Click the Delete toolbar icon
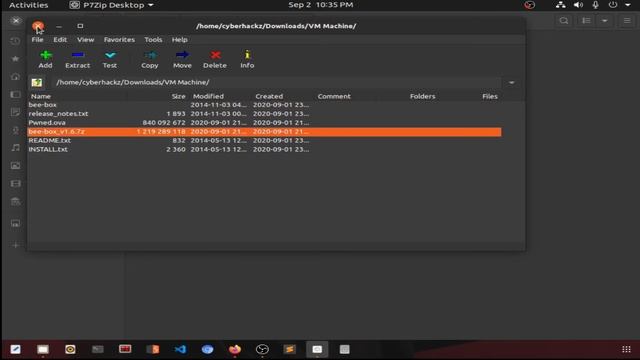The height and width of the screenshot is (360, 640). (x=215, y=60)
